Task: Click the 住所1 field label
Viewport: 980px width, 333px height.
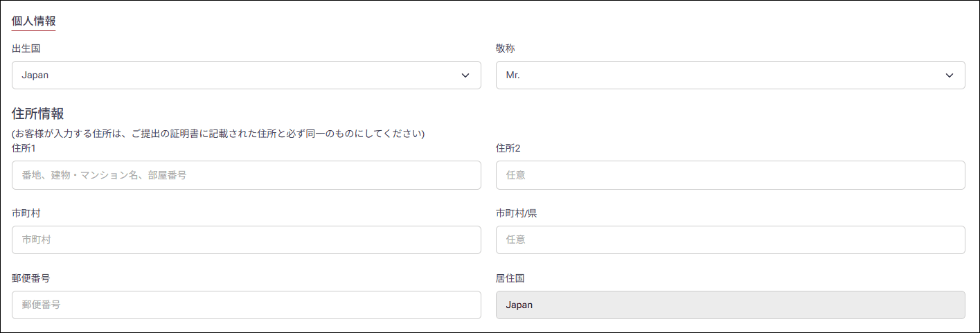Action: coord(24,148)
